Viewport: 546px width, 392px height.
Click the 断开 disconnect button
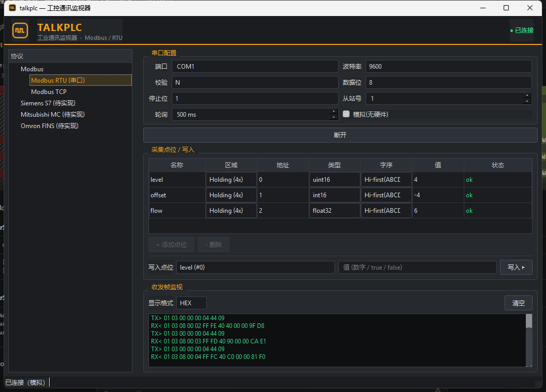(x=340, y=135)
